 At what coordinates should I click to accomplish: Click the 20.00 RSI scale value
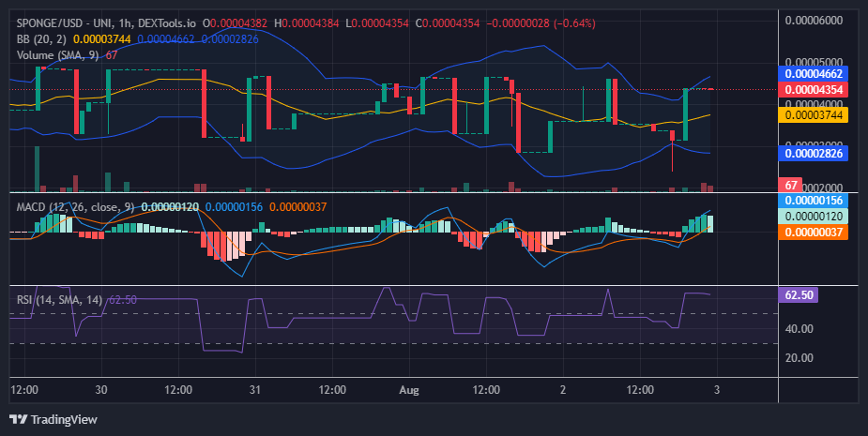[x=799, y=358]
